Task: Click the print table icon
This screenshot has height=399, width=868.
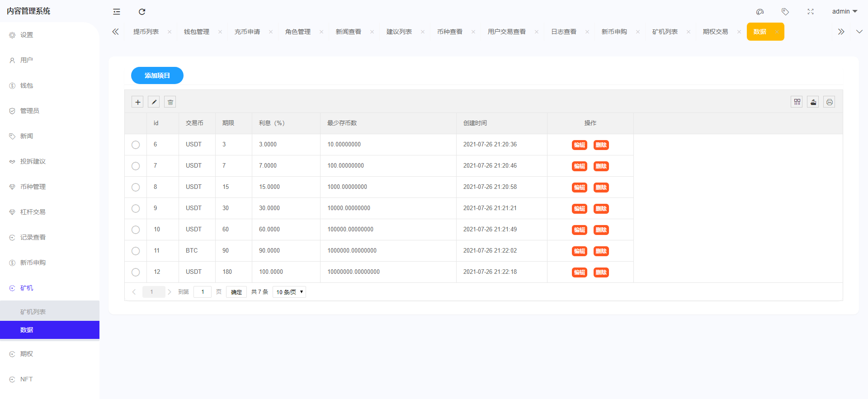Action: tap(829, 102)
